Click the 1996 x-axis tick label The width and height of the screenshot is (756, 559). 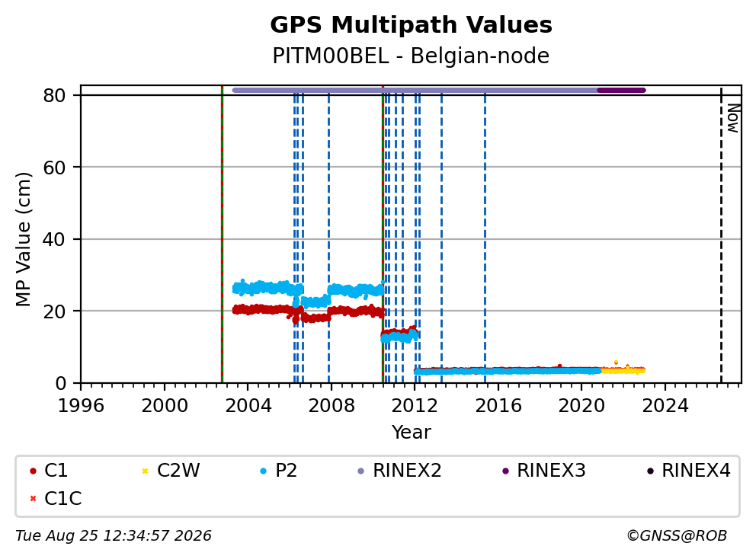tap(81, 406)
